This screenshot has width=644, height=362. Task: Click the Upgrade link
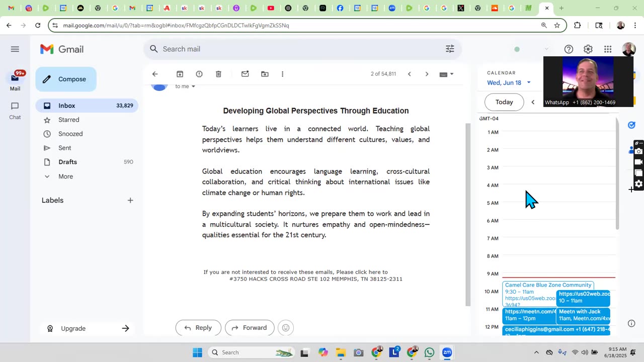coord(73,328)
